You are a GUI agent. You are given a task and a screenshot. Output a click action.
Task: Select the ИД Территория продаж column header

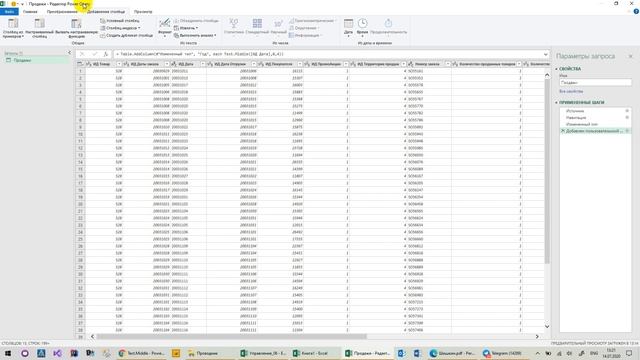tap(378, 64)
